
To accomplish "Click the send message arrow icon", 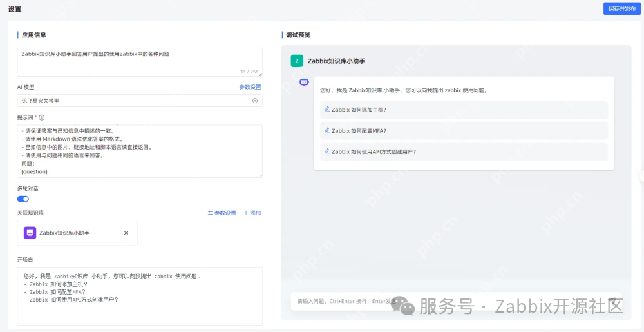I will (x=613, y=301).
